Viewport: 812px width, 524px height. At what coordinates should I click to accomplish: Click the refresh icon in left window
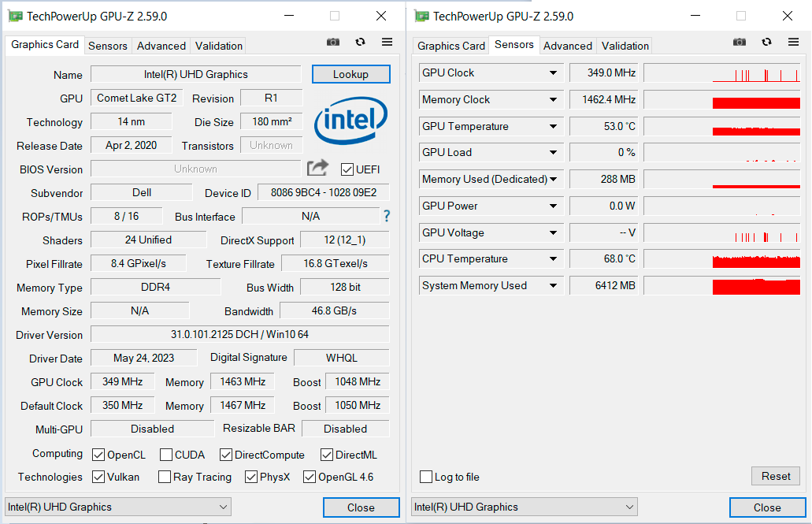click(360, 43)
